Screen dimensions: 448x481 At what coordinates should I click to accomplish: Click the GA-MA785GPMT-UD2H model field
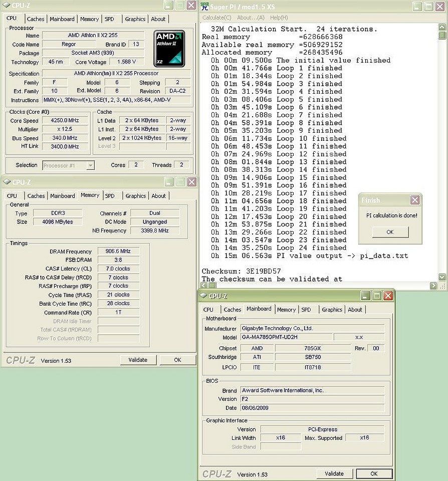(x=287, y=337)
